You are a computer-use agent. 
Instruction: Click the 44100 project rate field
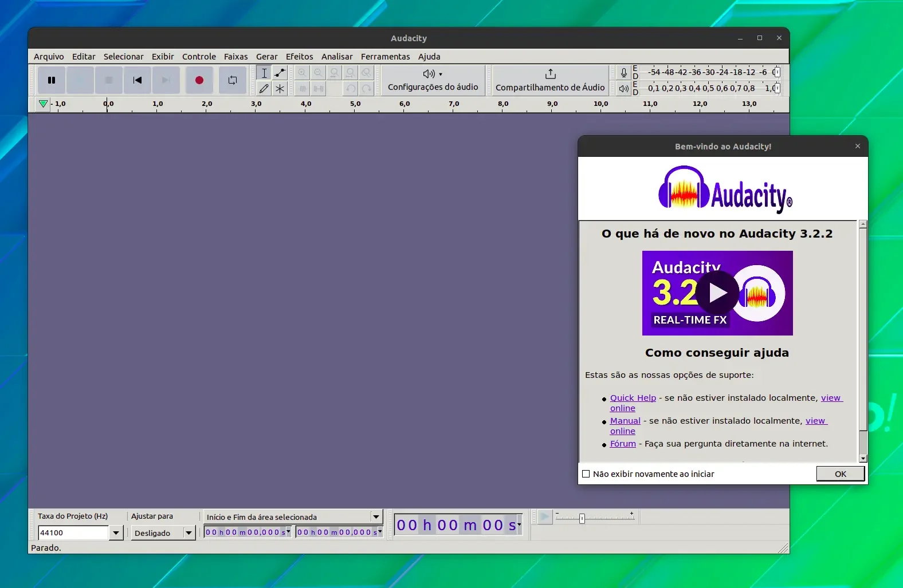tap(73, 533)
